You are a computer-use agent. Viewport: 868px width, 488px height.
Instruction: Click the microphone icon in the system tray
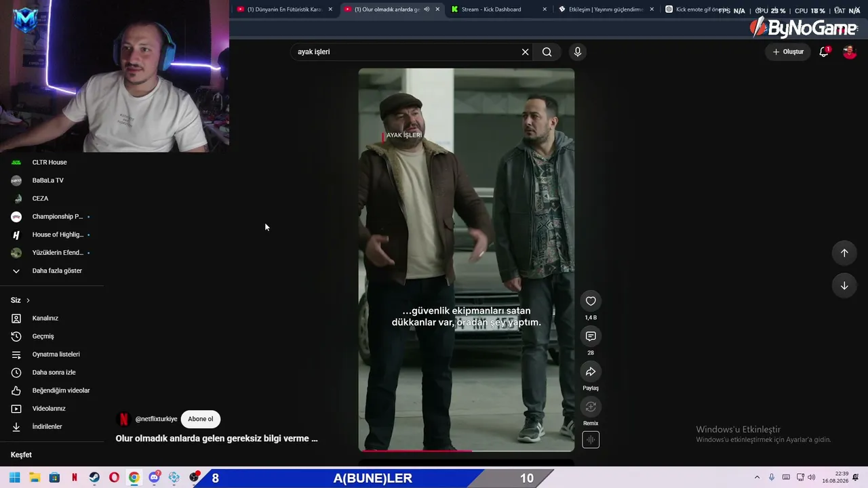pos(772,478)
